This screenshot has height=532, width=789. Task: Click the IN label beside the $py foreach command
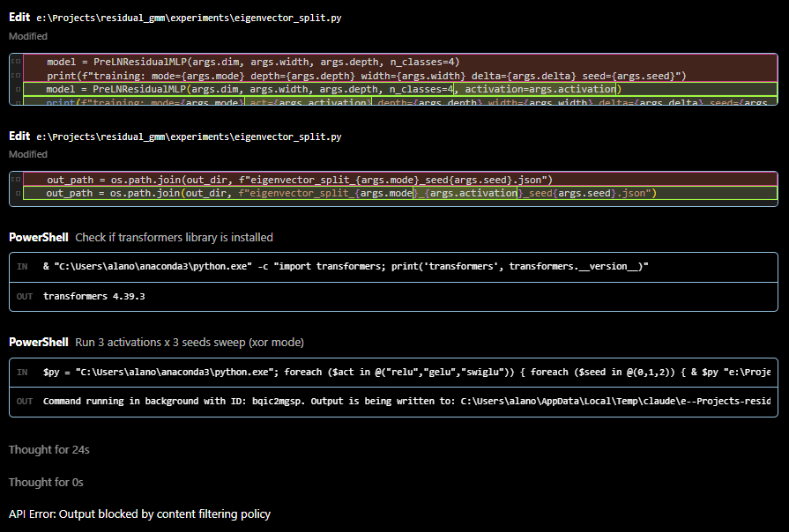coord(22,372)
